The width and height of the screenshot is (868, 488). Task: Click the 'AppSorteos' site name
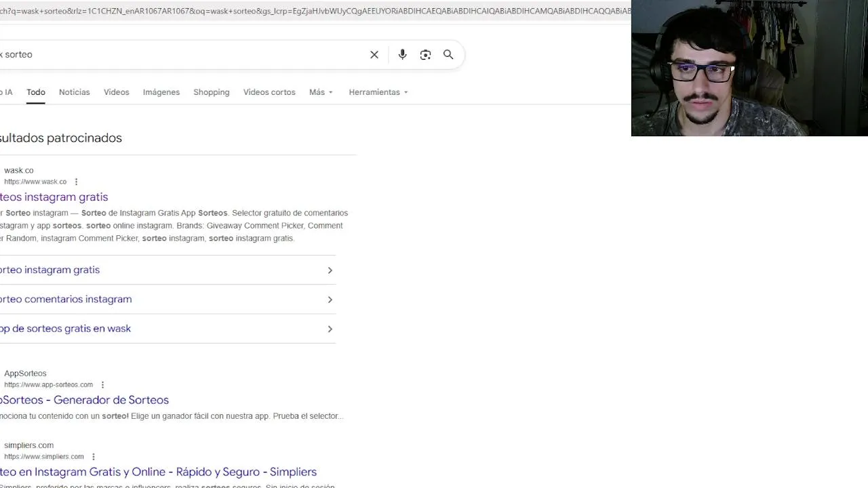(25, 373)
